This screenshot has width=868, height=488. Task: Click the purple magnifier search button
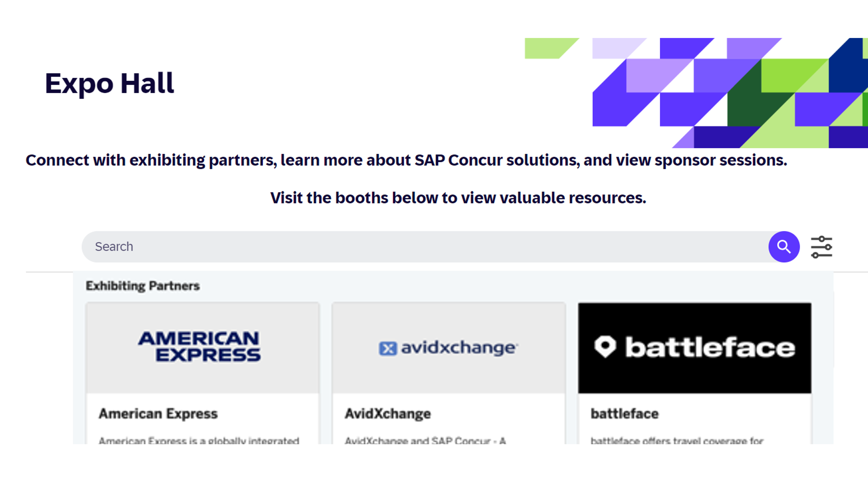pyautogui.click(x=784, y=247)
